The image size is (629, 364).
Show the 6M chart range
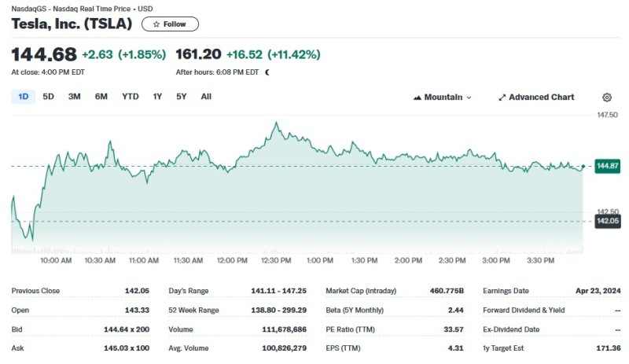point(101,97)
